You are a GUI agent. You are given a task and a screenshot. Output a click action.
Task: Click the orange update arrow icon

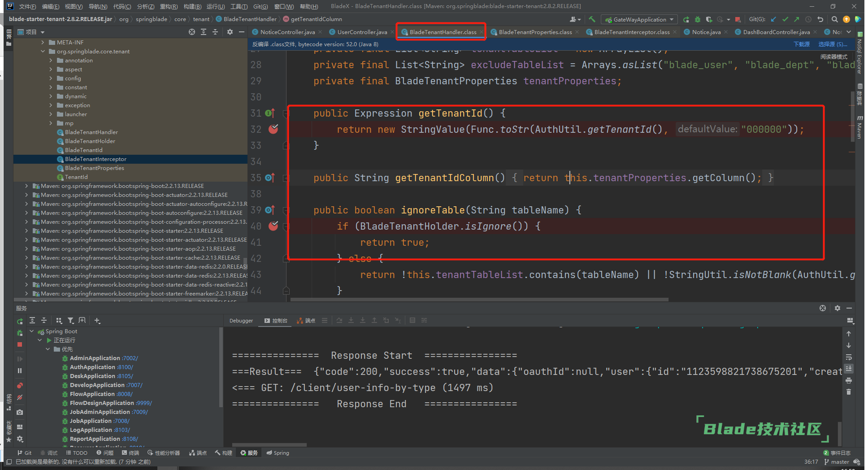pos(846,19)
